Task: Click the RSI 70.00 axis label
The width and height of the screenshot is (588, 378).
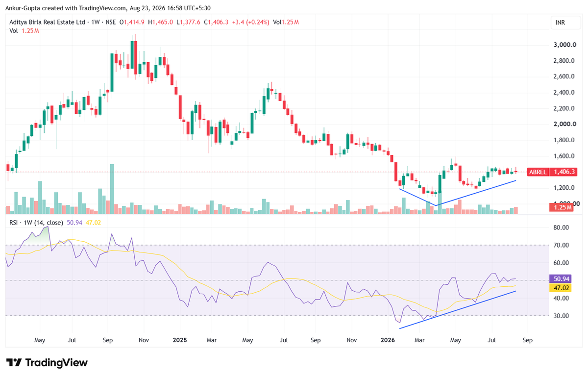Action: pos(562,245)
